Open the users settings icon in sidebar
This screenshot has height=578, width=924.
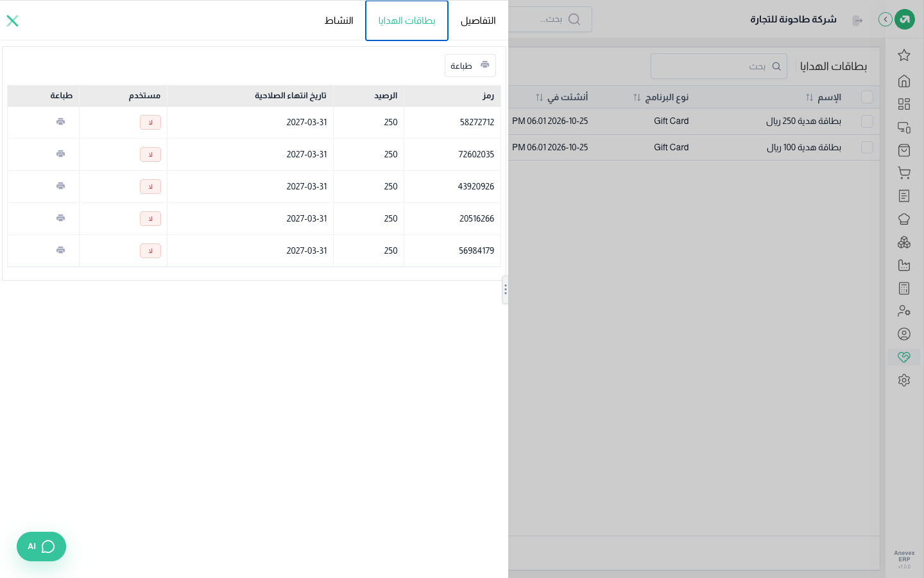[904, 311]
